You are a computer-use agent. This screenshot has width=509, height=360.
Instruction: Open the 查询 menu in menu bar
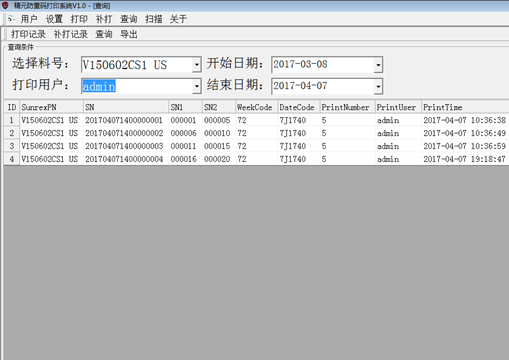(x=129, y=19)
